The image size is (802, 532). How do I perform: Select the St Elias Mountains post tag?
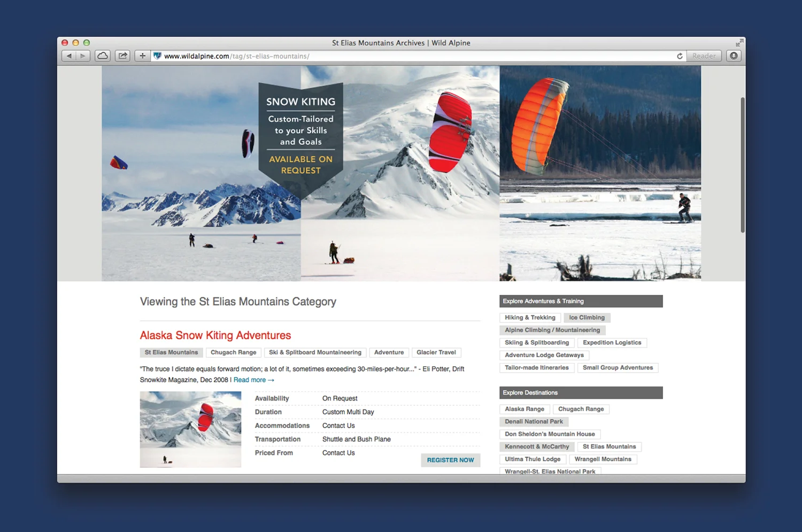tap(171, 352)
